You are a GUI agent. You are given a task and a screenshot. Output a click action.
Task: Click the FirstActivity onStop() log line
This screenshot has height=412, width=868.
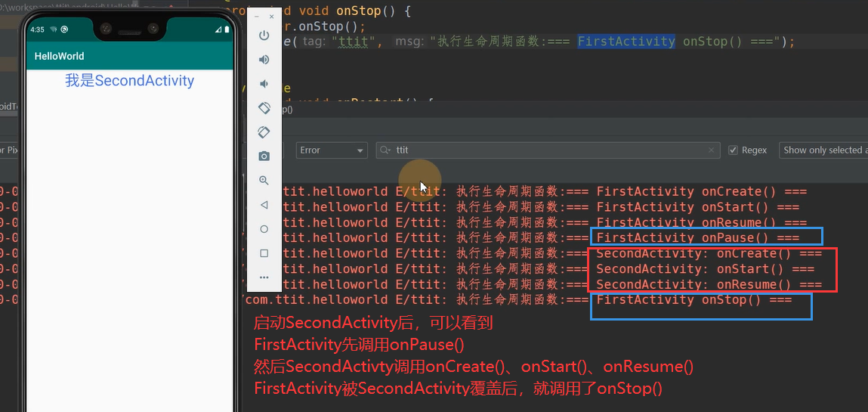coord(518,300)
